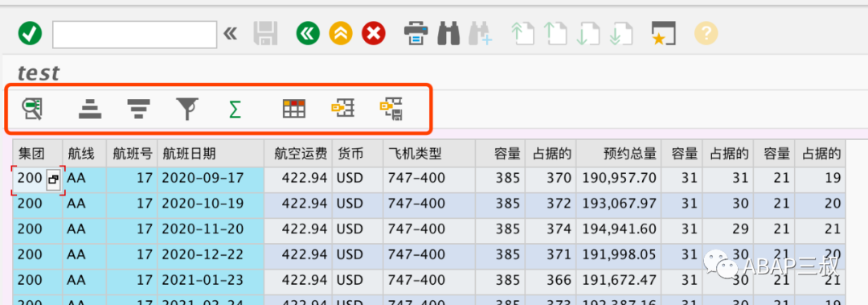Click the date cell 2021-01-23
This screenshot has height=305, width=868.
211,281
